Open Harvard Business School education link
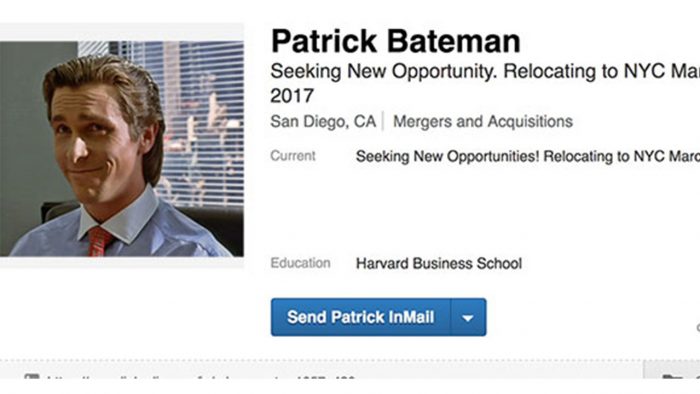The height and width of the screenshot is (394, 700). (439, 263)
